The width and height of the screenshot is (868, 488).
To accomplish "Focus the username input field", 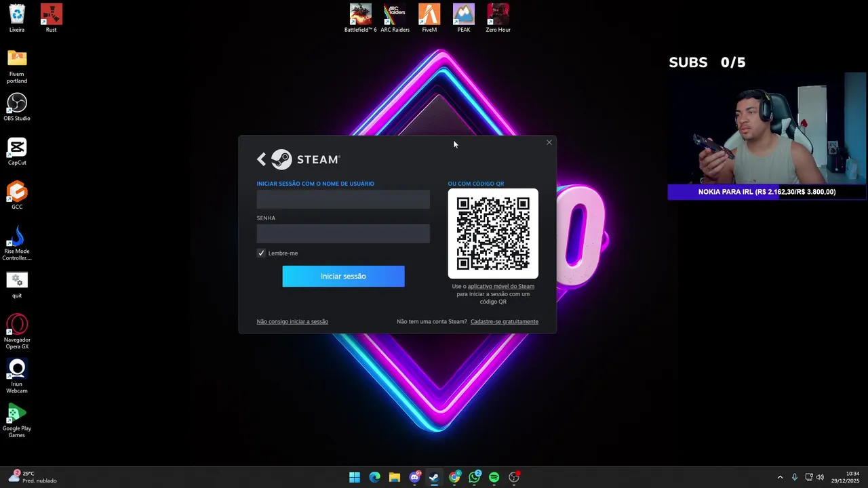I will (x=343, y=199).
